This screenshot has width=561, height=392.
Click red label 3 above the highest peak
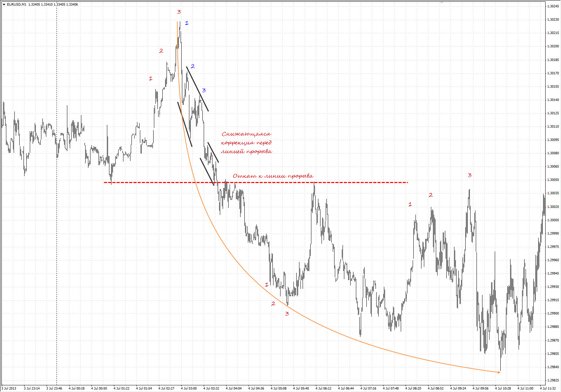[x=179, y=12]
